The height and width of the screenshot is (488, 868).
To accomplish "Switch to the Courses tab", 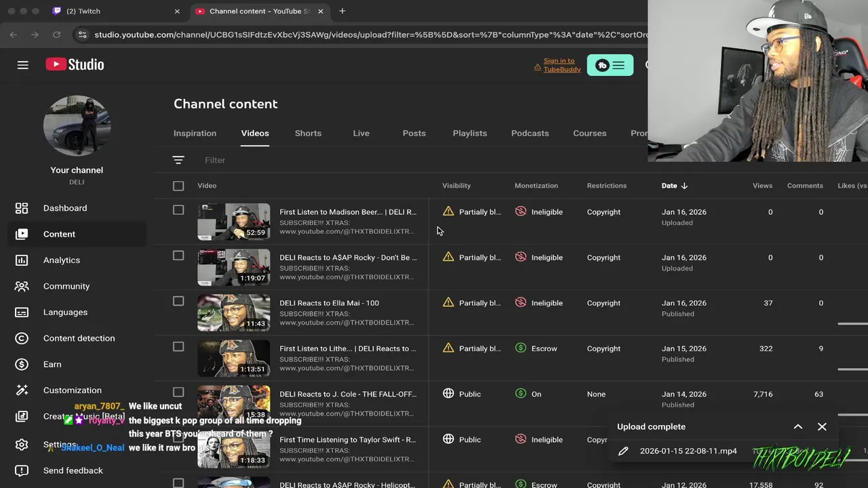I will 589,133.
